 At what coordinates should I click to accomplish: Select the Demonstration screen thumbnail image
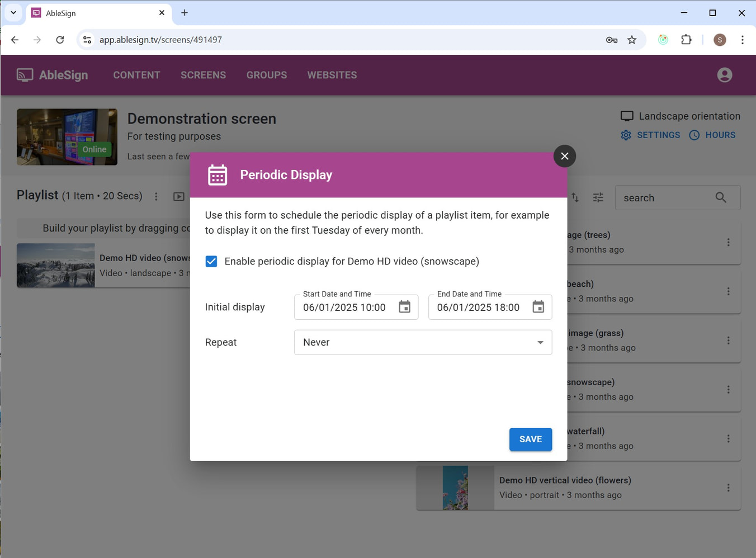(67, 137)
